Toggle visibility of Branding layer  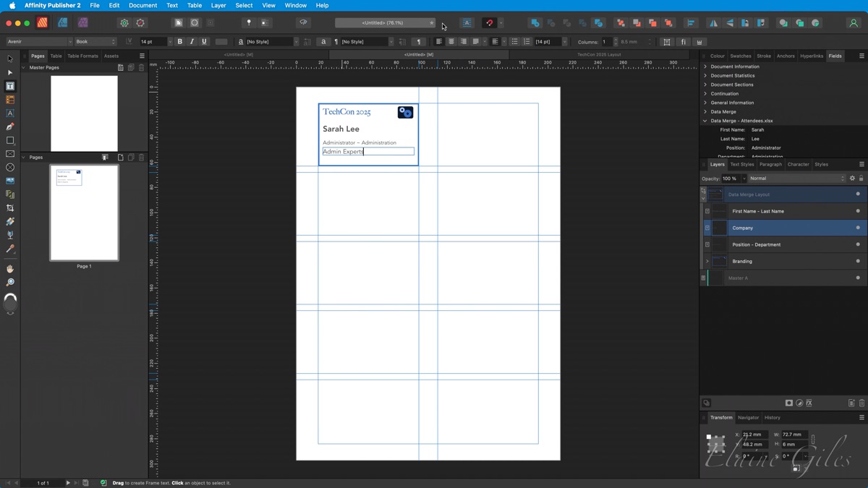858,261
